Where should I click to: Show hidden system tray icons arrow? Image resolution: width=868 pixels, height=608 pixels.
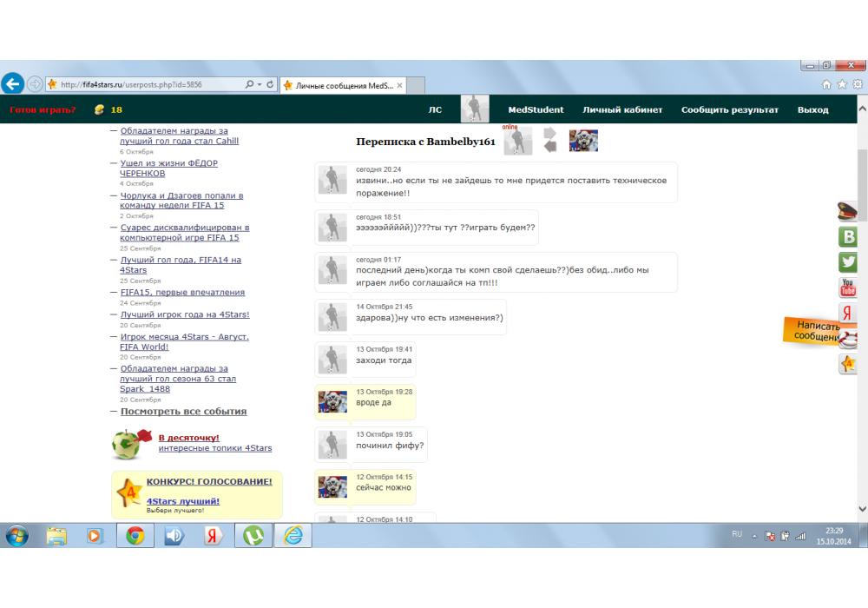[x=753, y=535]
